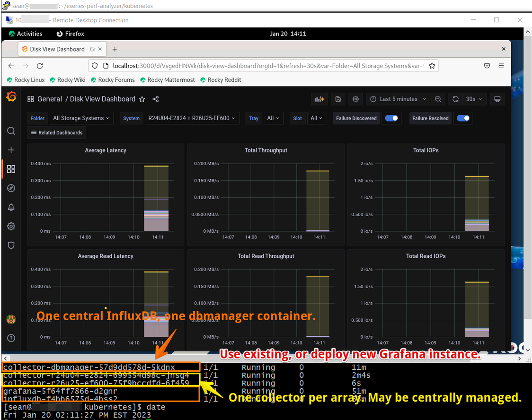Click the Add panel icon
The height and width of the screenshot is (420, 532).
pyautogui.click(x=319, y=99)
